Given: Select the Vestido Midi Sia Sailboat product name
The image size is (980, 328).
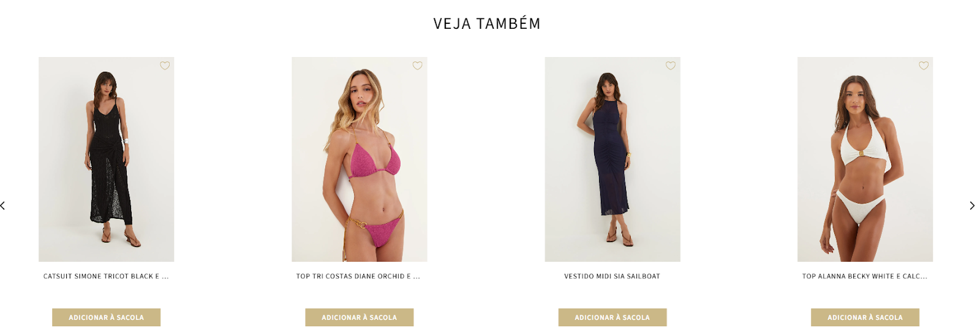Looking at the screenshot, I should coord(612,277).
